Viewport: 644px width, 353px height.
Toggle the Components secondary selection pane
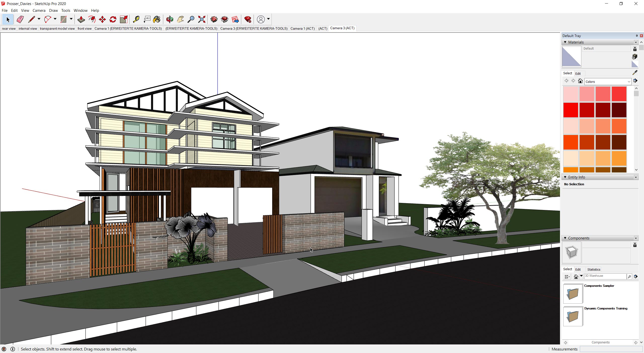(x=635, y=245)
